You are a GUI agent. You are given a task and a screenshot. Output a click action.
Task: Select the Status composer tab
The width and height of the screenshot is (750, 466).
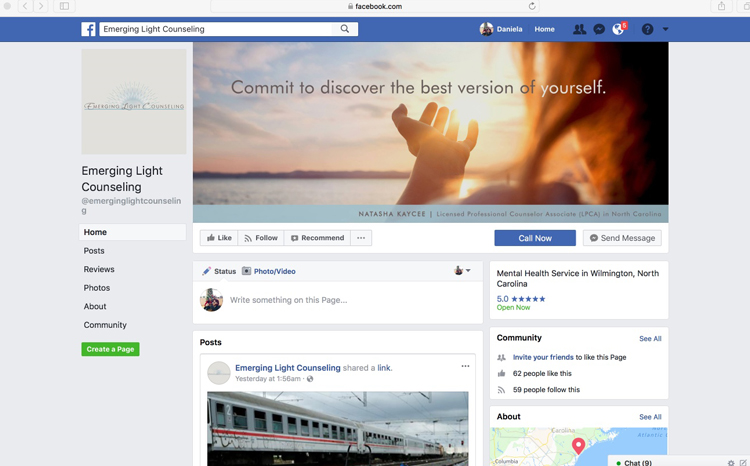[219, 271]
